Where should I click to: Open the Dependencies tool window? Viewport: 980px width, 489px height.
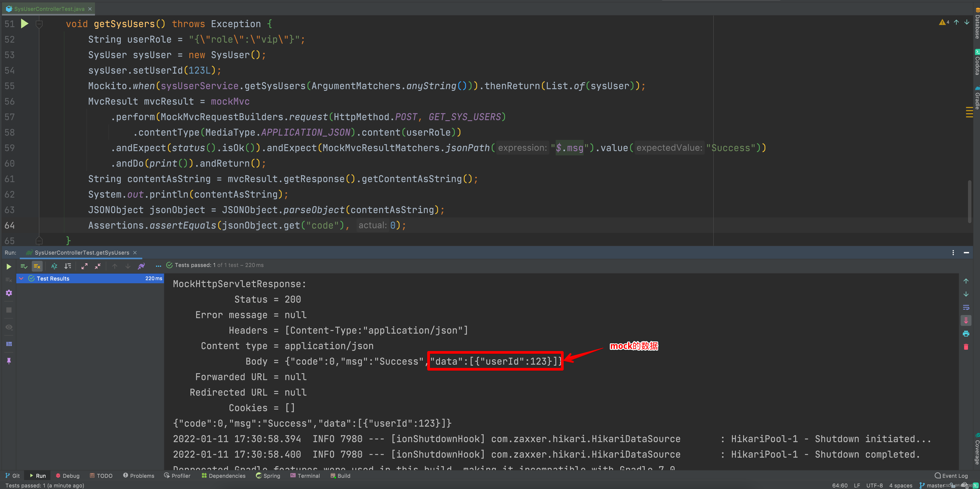click(x=223, y=475)
